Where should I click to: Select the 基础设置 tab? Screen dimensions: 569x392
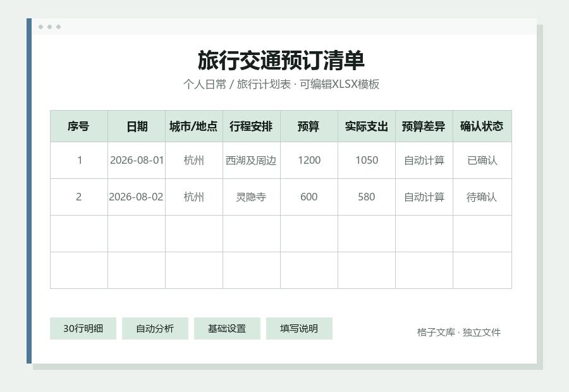pyautogui.click(x=227, y=329)
